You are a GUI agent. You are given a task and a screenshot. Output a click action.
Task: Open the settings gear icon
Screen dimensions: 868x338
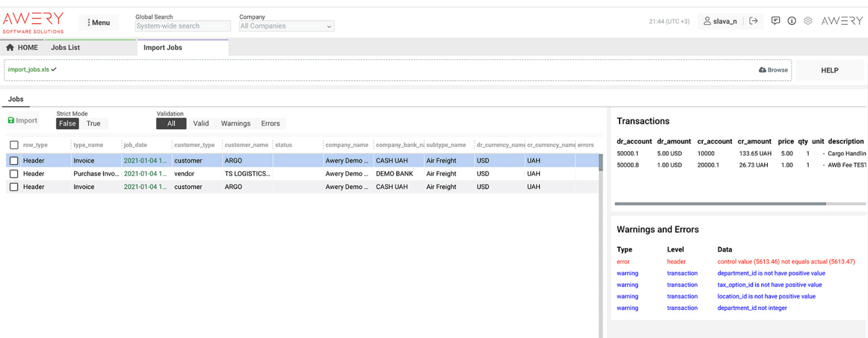coord(808,21)
